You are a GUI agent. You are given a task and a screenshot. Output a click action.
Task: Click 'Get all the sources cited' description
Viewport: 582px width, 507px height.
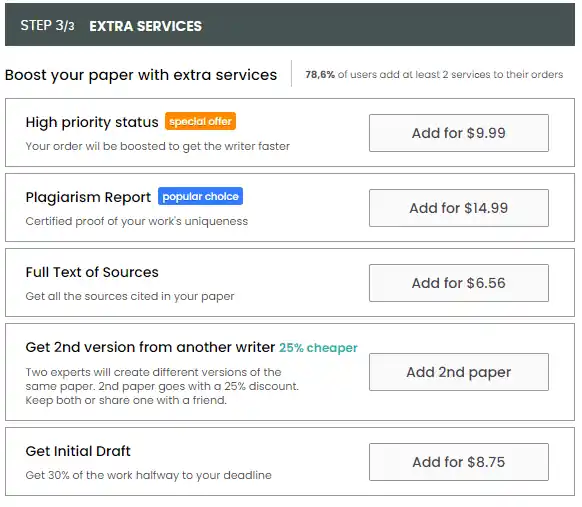[x=130, y=296]
